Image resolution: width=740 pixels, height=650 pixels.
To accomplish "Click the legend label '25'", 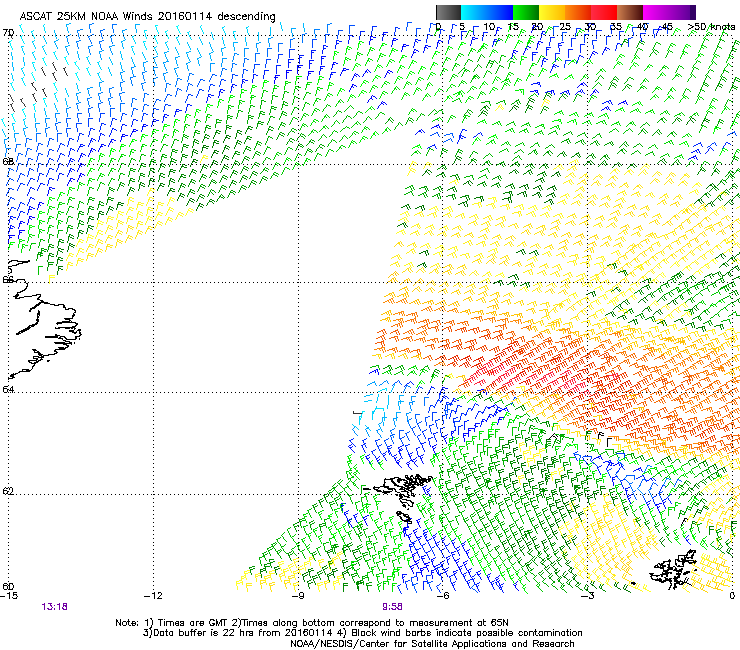I will click(565, 27).
